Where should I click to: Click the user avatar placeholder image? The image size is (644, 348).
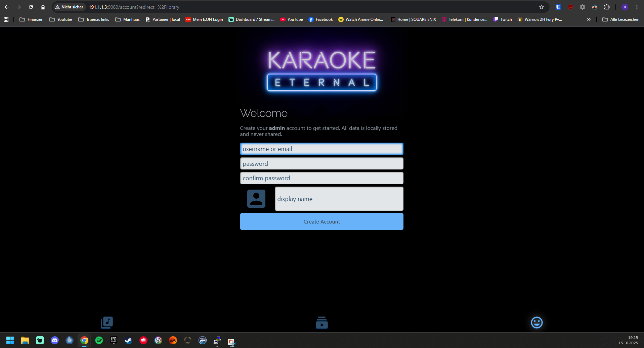[x=256, y=199]
